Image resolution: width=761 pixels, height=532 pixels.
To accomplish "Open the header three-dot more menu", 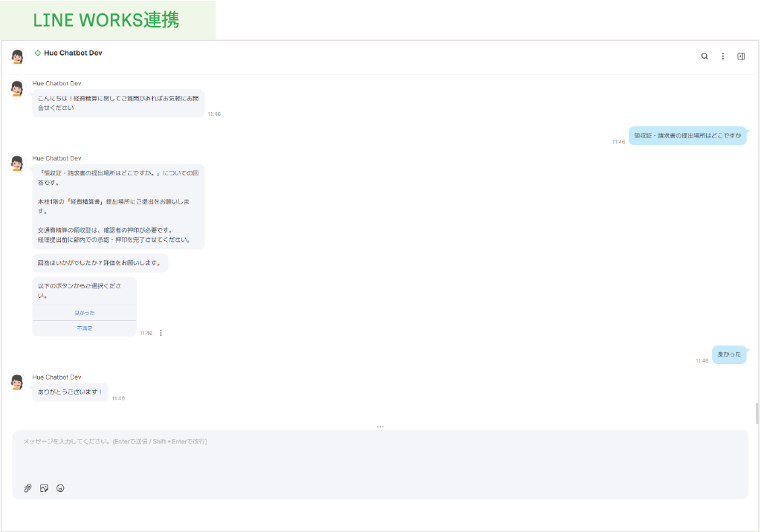I will [722, 56].
